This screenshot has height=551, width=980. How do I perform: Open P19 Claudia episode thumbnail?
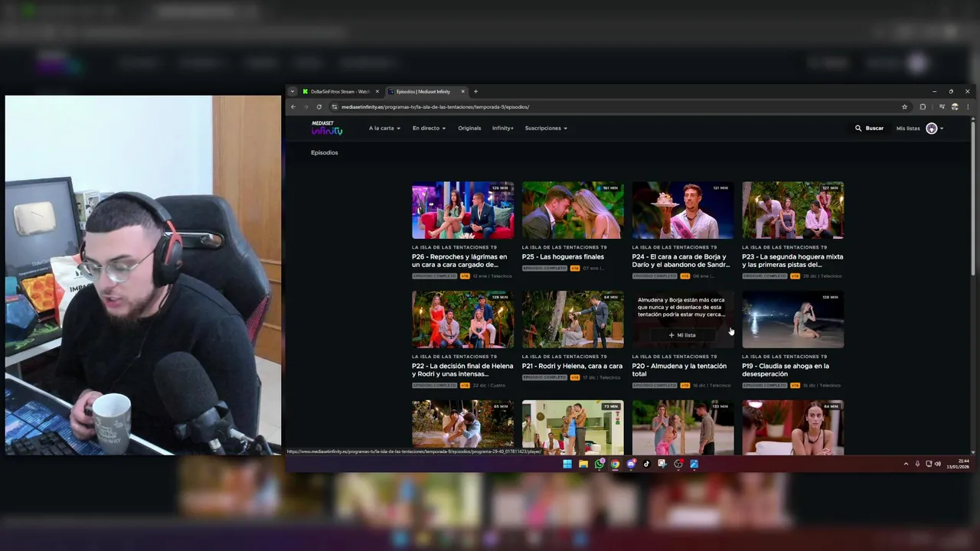793,320
